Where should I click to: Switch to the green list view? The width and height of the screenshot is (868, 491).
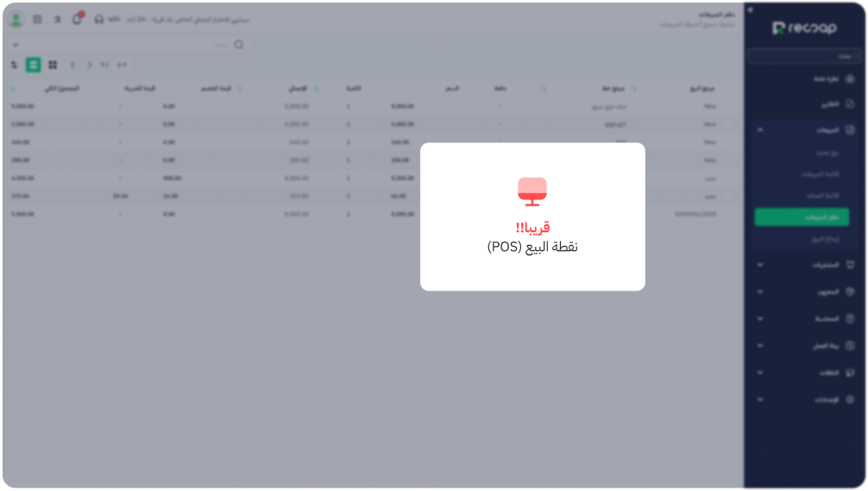click(x=33, y=65)
